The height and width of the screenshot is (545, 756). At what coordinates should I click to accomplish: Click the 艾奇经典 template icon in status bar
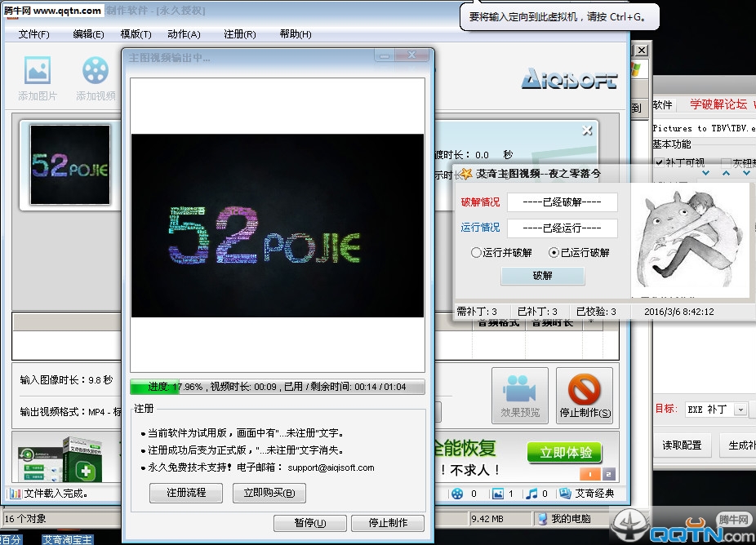565,494
